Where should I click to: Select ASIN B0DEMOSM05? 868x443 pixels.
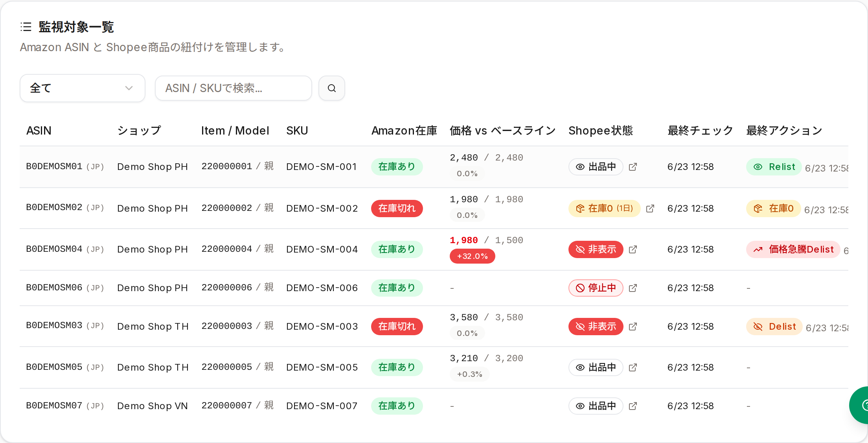[54, 367]
